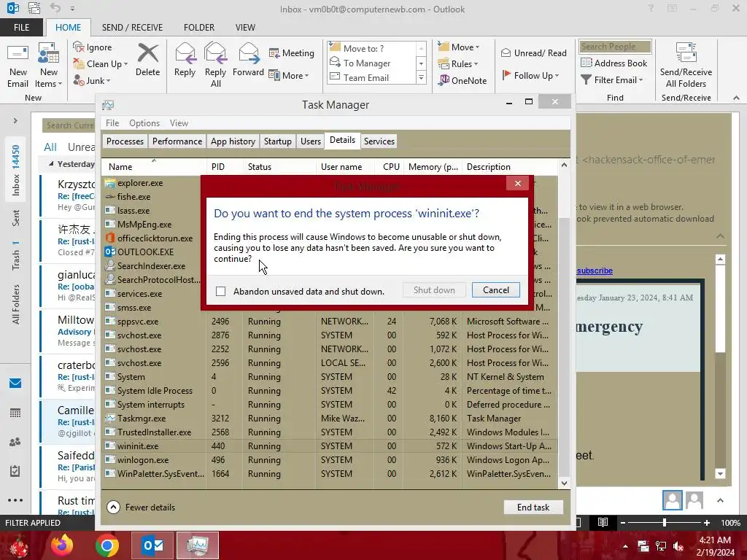Click OneNote in Outlook ribbon

462,80
